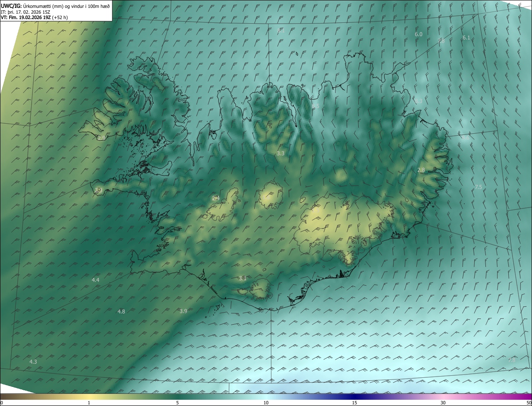Viewport: 532px width, 406px height.
Task: Click the 50 tick label on the color scale
Action: coord(529,403)
